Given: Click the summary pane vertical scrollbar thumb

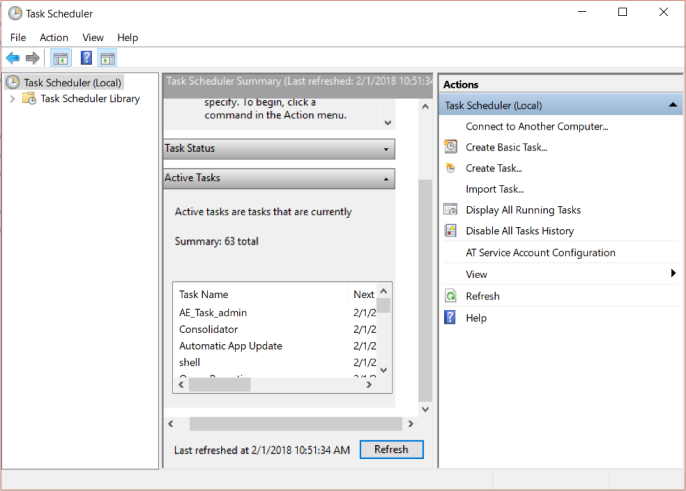Looking at the screenshot, I should click(x=425, y=291).
